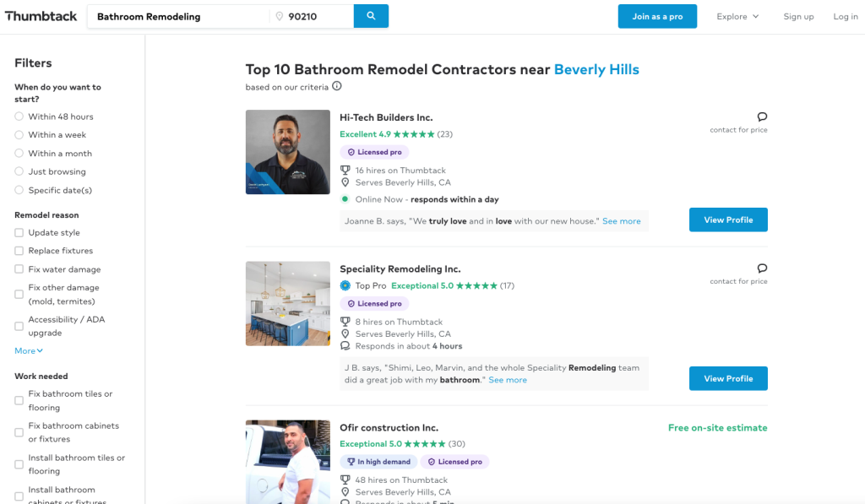Click the Ofir construction profile photo
The width and height of the screenshot is (865, 504).
(288, 462)
